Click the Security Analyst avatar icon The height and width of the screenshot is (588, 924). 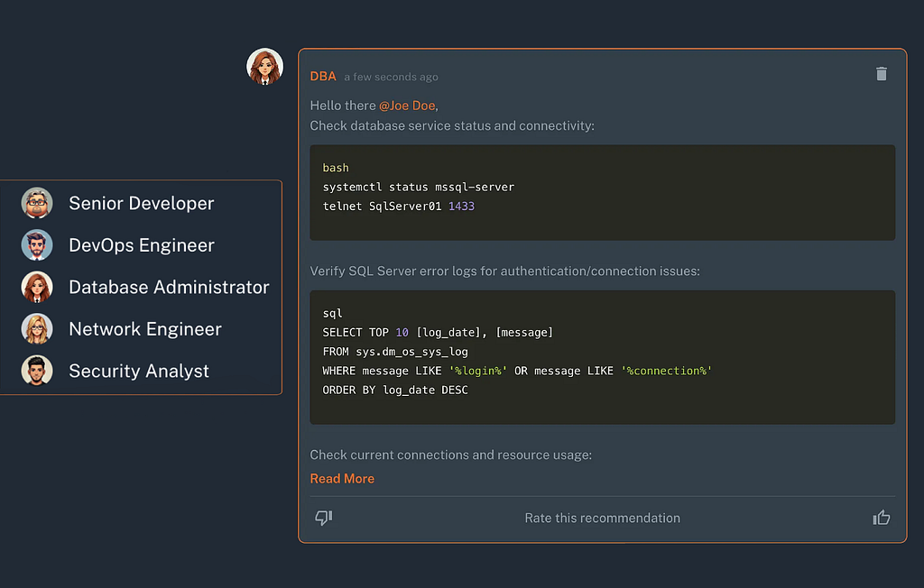coord(37,371)
